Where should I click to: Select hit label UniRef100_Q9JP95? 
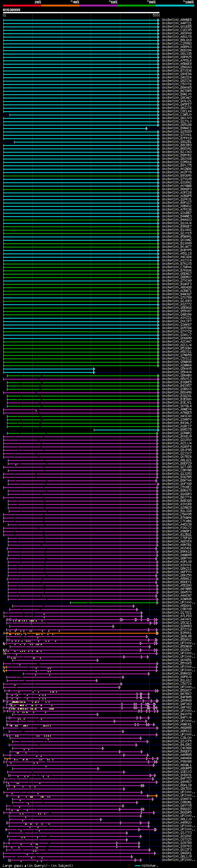(177, 450)
